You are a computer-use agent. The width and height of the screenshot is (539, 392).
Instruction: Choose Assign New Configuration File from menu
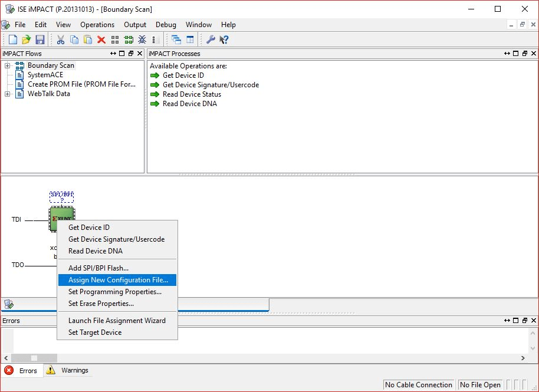(x=118, y=280)
